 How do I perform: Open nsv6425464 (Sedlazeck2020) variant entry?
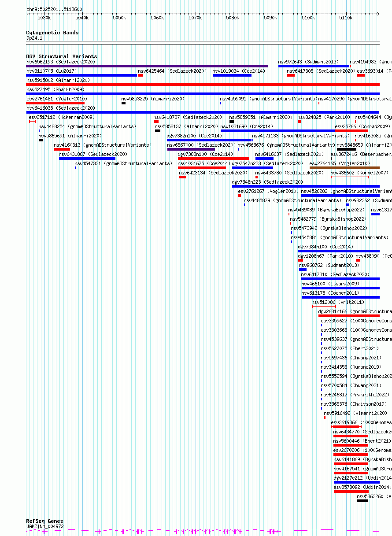tap(172, 71)
